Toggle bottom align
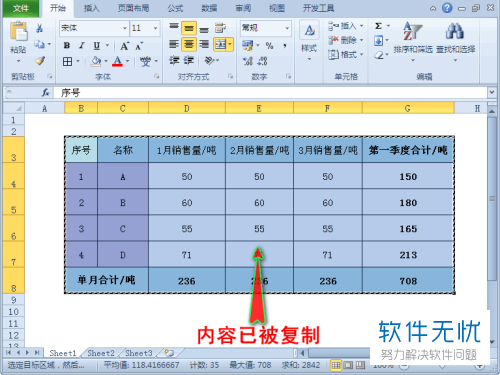Viewport: 500px width, 375px height. [204, 29]
